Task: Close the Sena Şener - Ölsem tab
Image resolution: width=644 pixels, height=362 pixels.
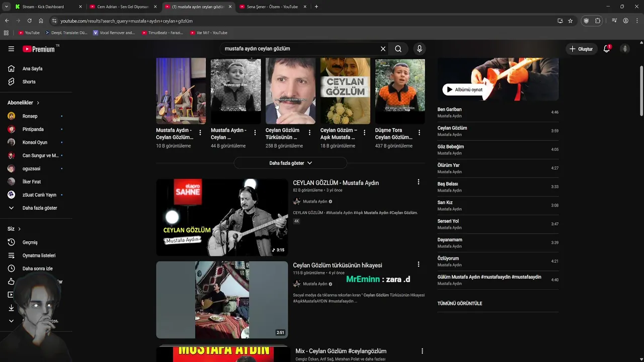Action: click(x=305, y=7)
